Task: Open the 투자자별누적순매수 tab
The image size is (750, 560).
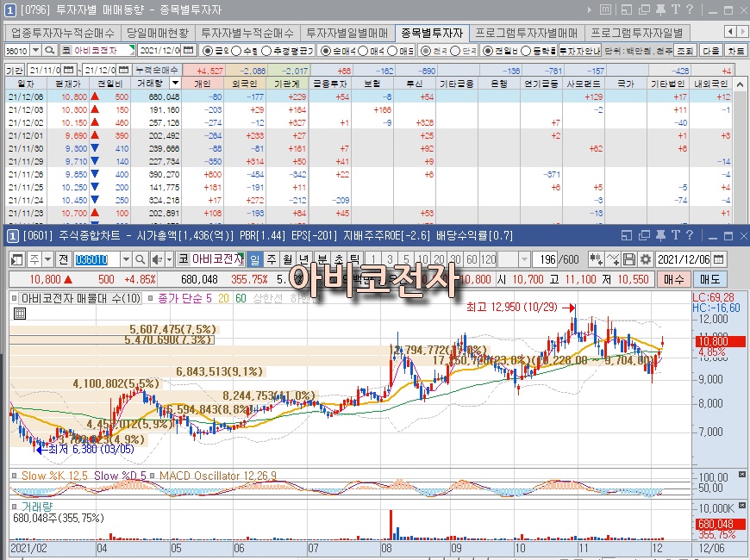Action: 247,33
